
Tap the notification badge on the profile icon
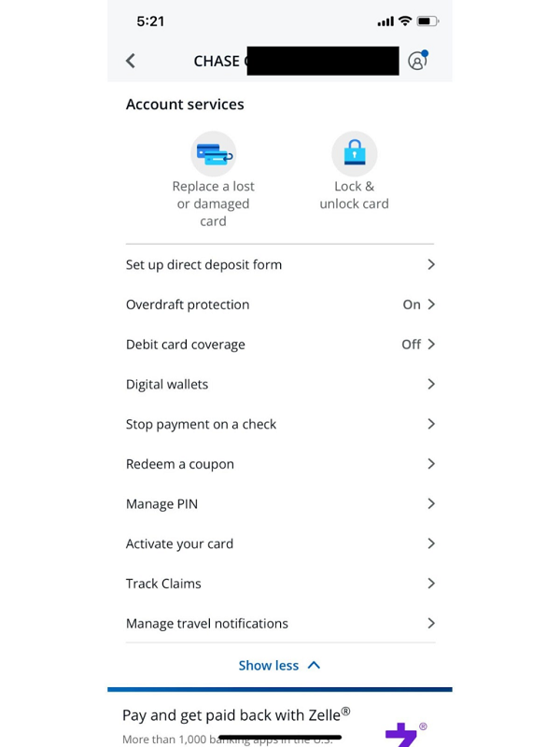pyautogui.click(x=426, y=51)
